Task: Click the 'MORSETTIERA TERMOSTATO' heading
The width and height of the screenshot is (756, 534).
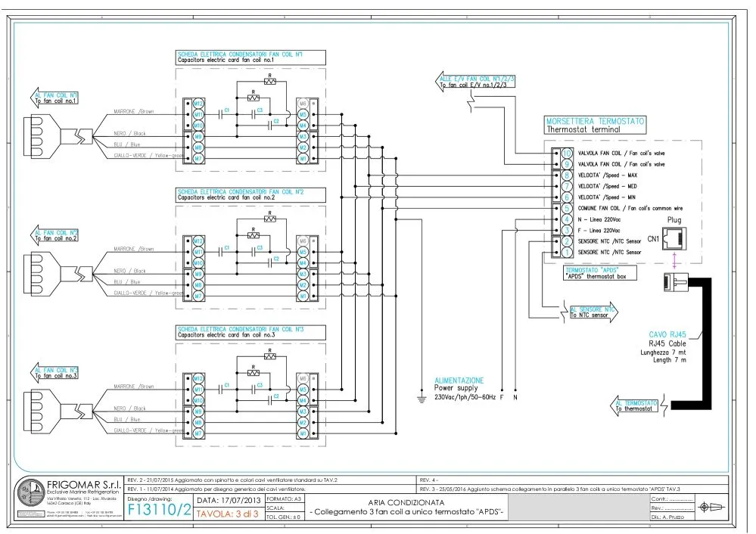Action: [x=596, y=121]
